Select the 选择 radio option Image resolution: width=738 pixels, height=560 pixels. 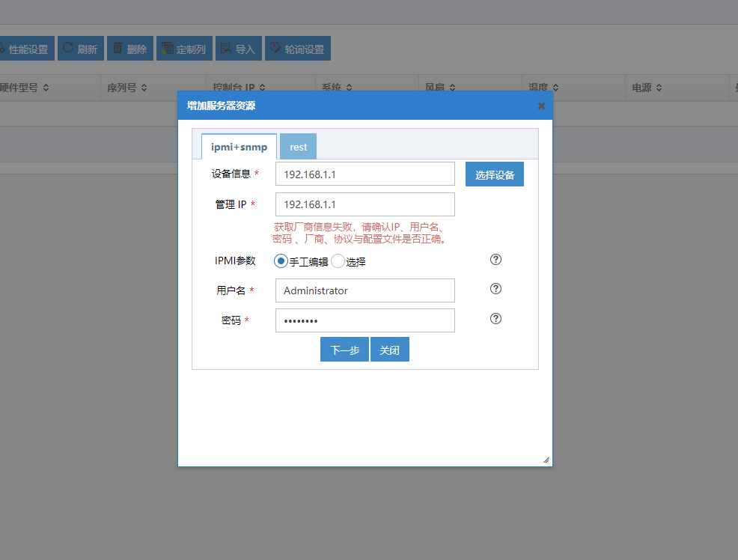[x=338, y=261]
